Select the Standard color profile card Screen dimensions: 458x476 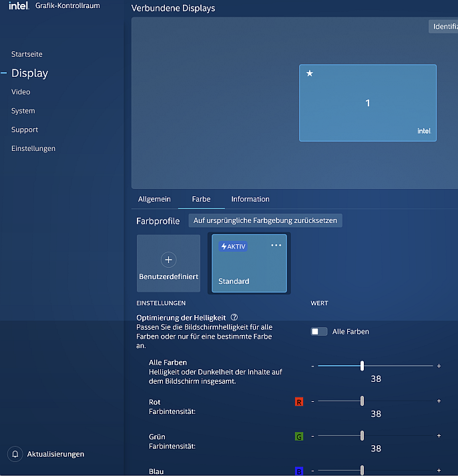coord(249,263)
